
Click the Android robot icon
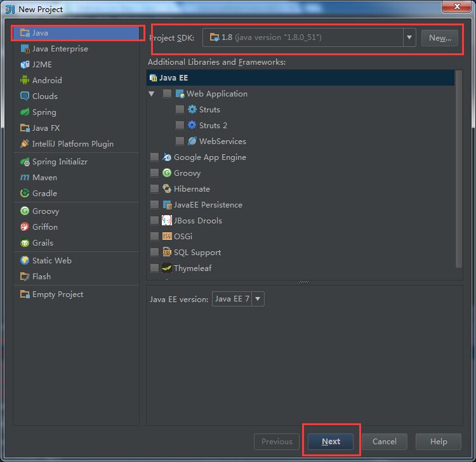click(25, 80)
